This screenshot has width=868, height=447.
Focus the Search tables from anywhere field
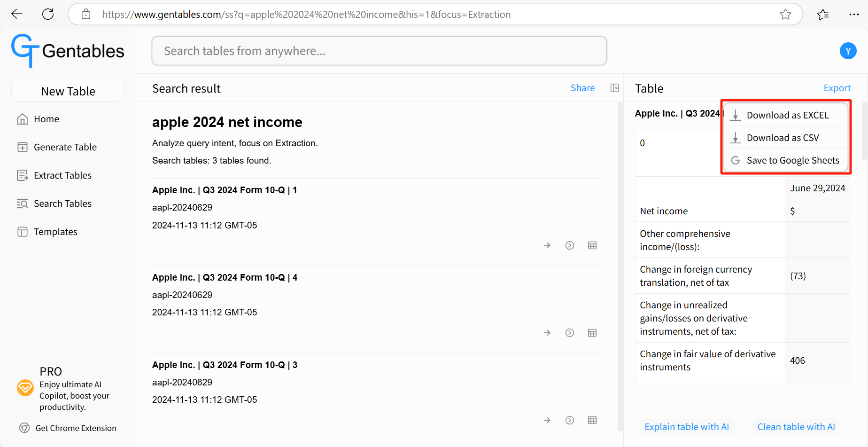click(x=379, y=51)
